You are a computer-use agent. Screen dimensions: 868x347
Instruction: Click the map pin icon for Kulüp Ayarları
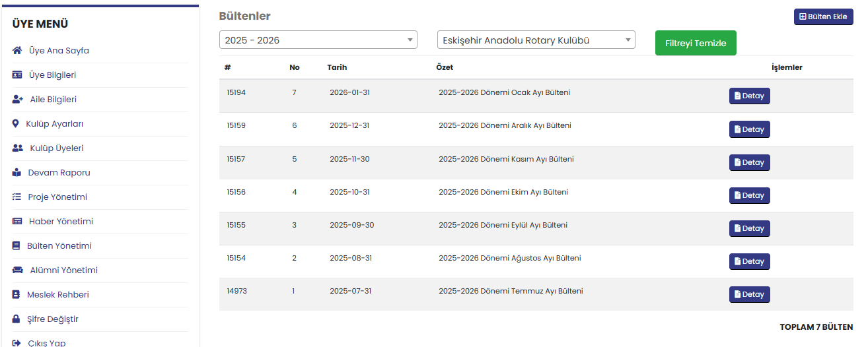[x=16, y=124]
